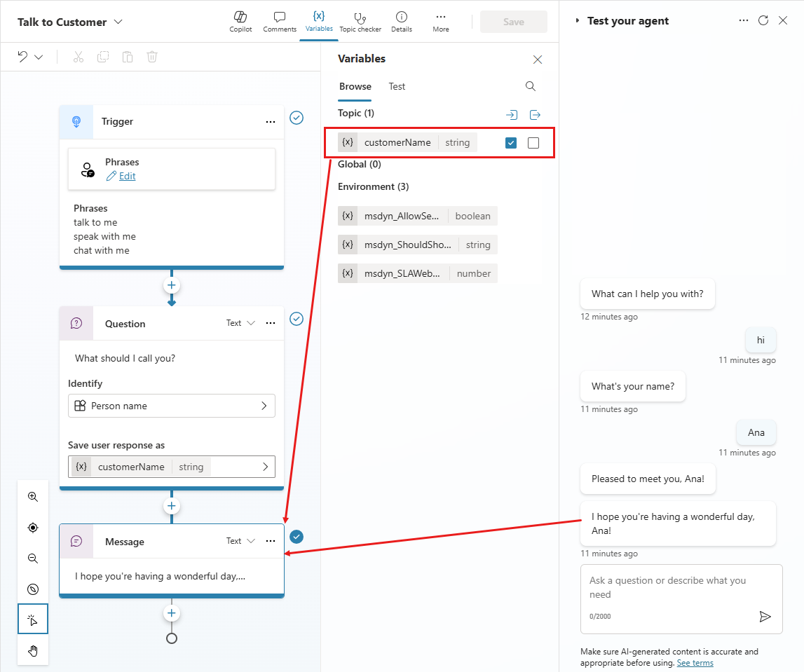Image resolution: width=804 pixels, height=672 pixels.
Task: Select the hand pan tool
Action: [33, 651]
